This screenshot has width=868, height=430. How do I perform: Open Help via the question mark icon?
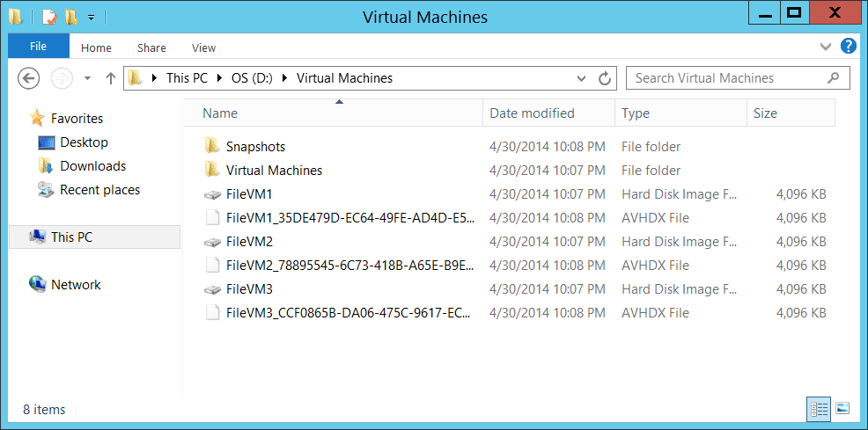848,46
